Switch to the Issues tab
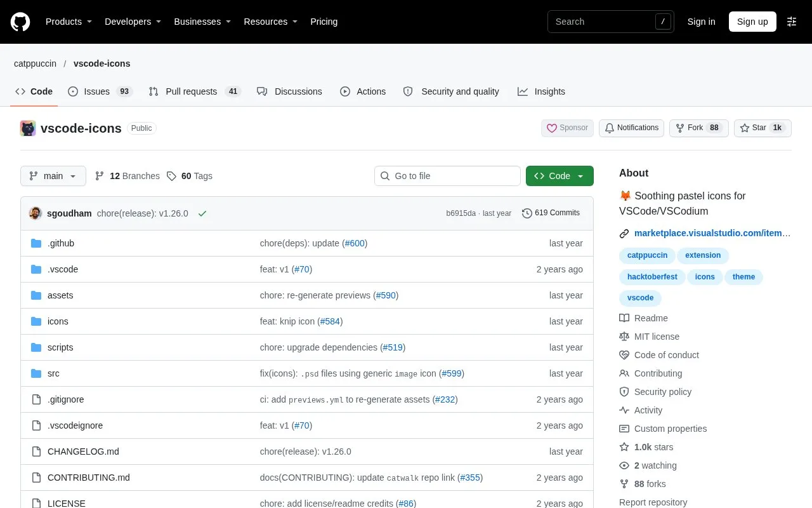This screenshot has height=508, width=812. point(100,91)
